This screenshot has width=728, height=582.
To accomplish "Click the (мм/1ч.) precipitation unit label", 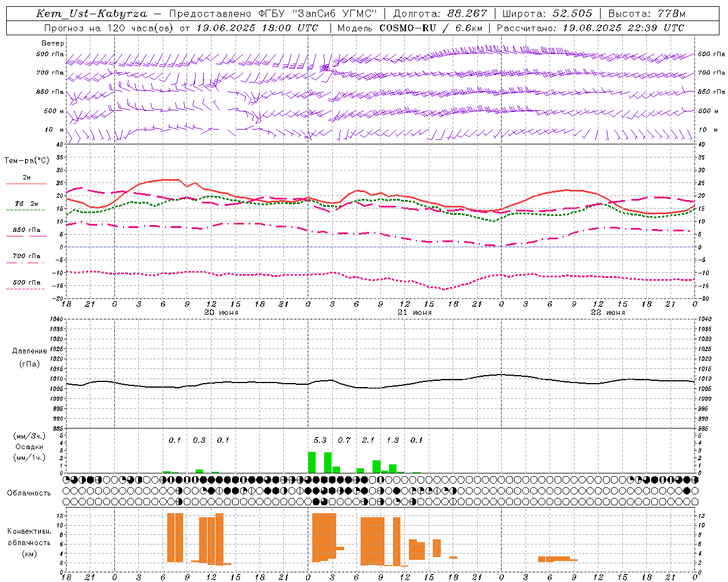I will [30, 458].
